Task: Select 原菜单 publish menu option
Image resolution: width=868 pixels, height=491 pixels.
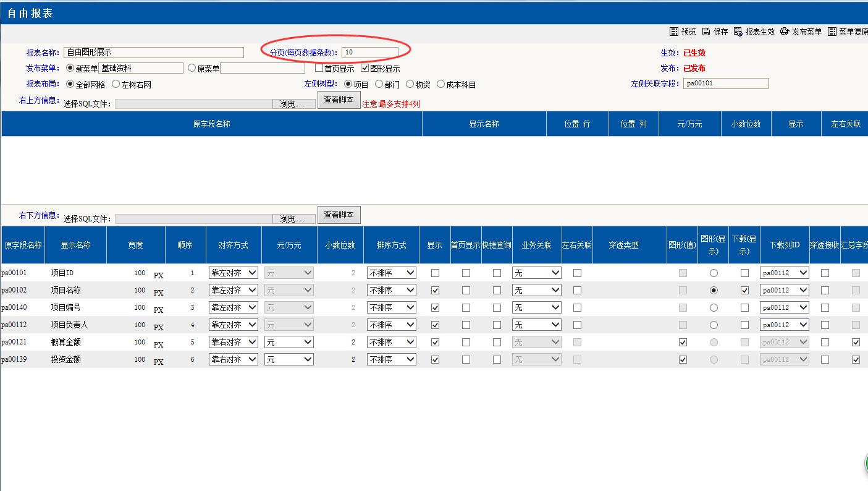Action: click(x=192, y=69)
